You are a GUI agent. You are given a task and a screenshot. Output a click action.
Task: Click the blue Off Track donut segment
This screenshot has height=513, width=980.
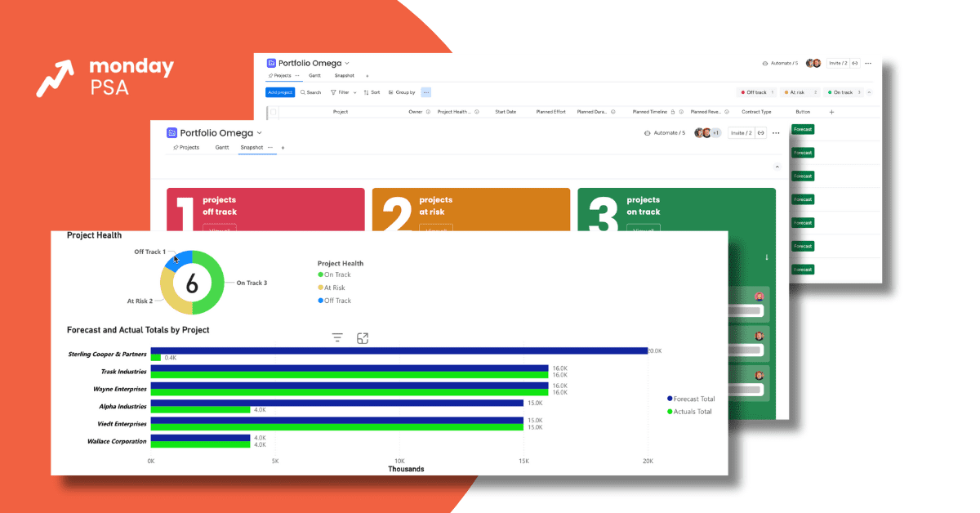[180, 261]
